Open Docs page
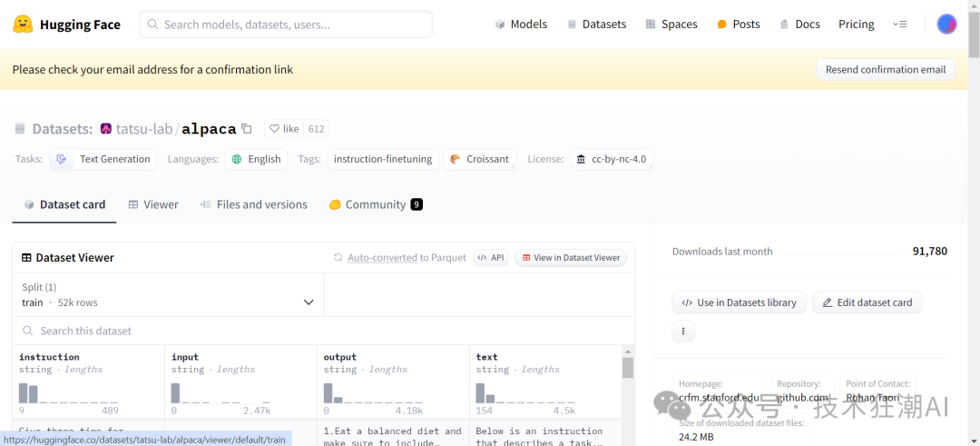Image resolution: width=980 pixels, height=446 pixels. coord(799,25)
